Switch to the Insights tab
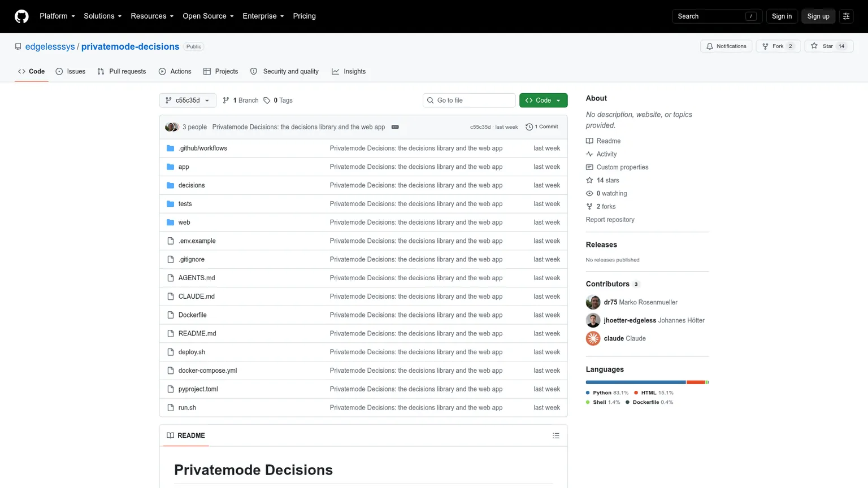This screenshot has height=488, width=868. tap(349, 72)
